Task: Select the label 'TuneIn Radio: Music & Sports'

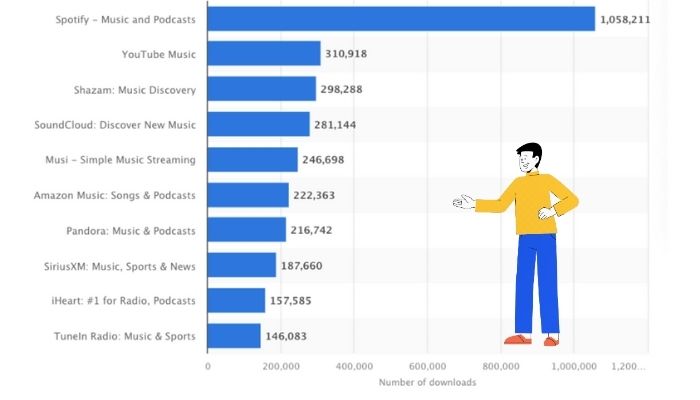Action: tap(125, 336)
